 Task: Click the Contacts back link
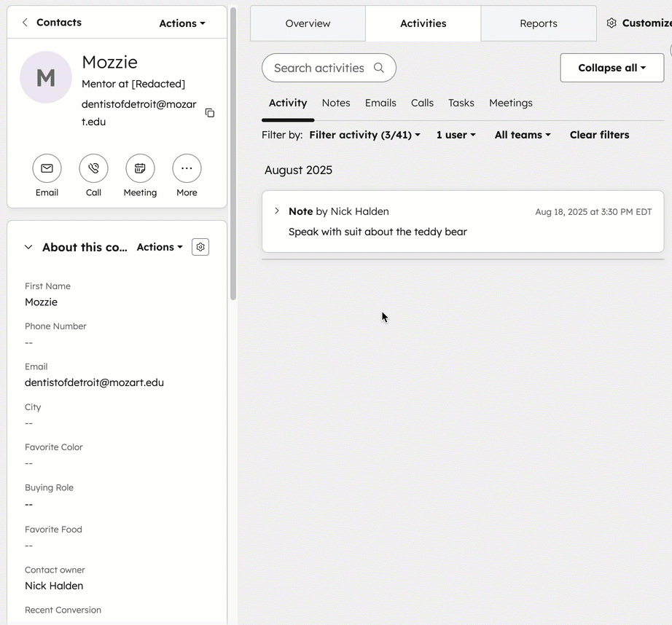pos(59,23)
